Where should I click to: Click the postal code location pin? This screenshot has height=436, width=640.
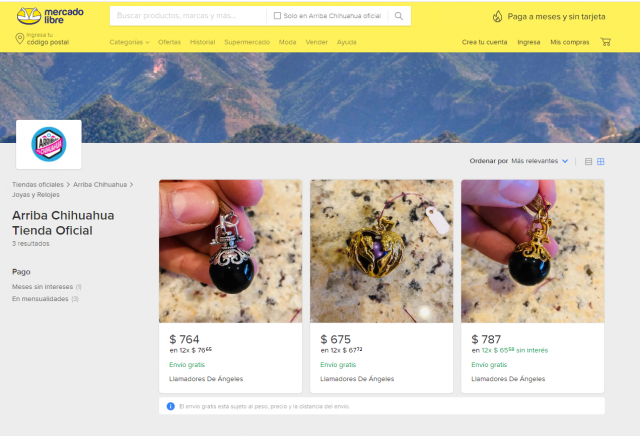pos(20,39)
